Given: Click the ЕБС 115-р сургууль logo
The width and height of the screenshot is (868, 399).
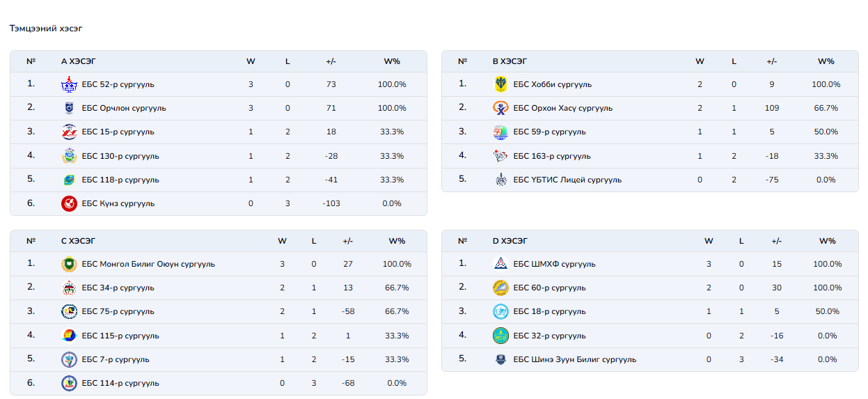Looking at the screenshot, I should (69, 336).
